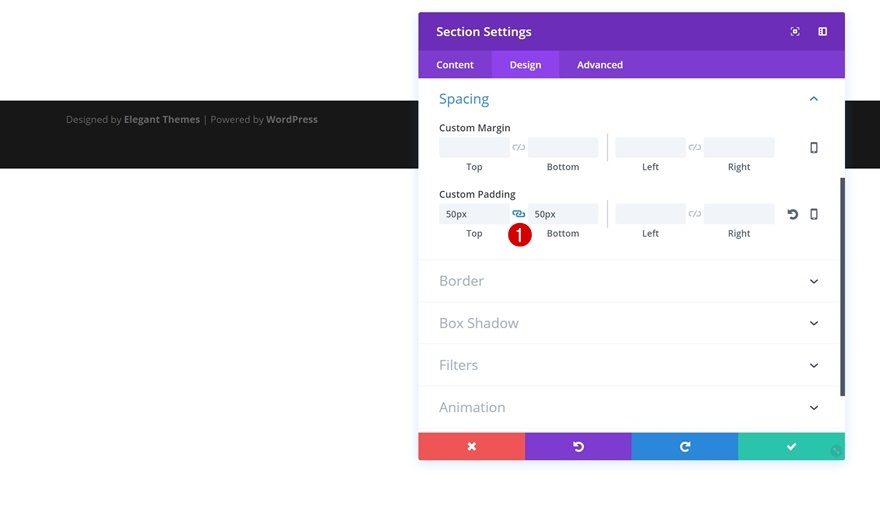Open the Advanced tab
Screen dimensions: 880x526
600,65
